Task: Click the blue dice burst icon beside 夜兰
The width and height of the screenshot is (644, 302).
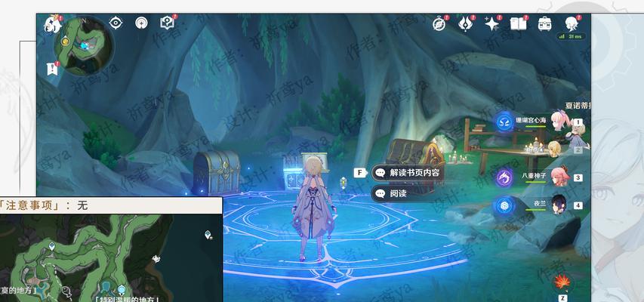Action: (504, 205)
